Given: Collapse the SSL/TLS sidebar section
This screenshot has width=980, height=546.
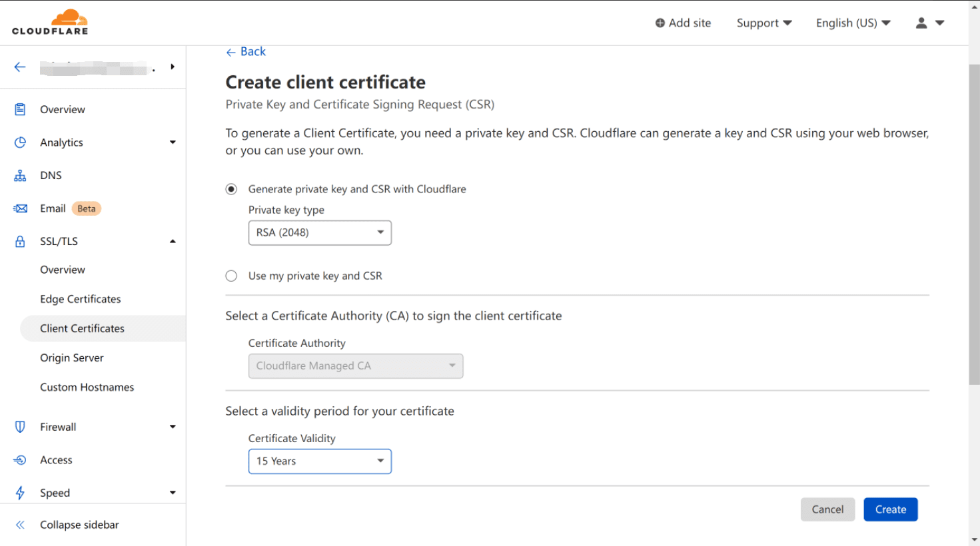Looking at the screenshot, I should (173, 242).
